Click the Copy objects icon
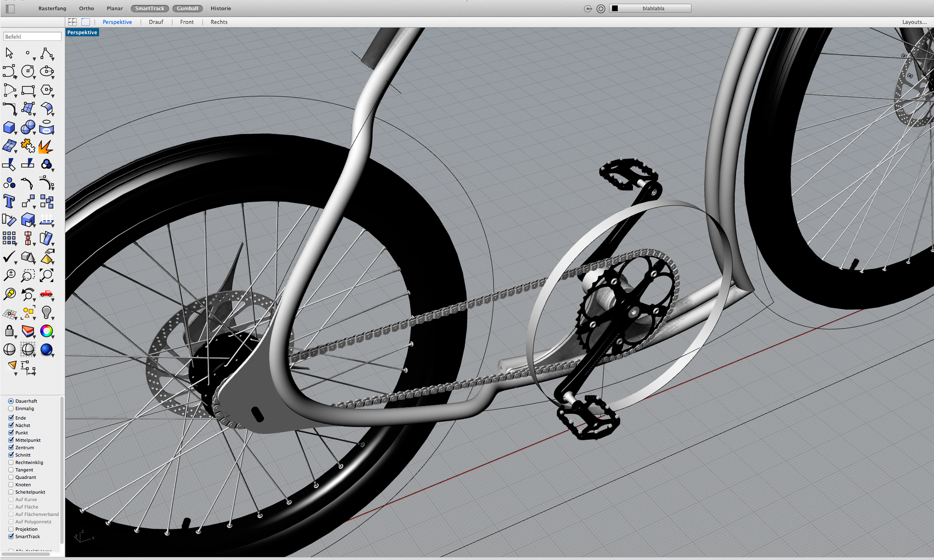This screenshot has width=934, height=560. coord(46,202)
